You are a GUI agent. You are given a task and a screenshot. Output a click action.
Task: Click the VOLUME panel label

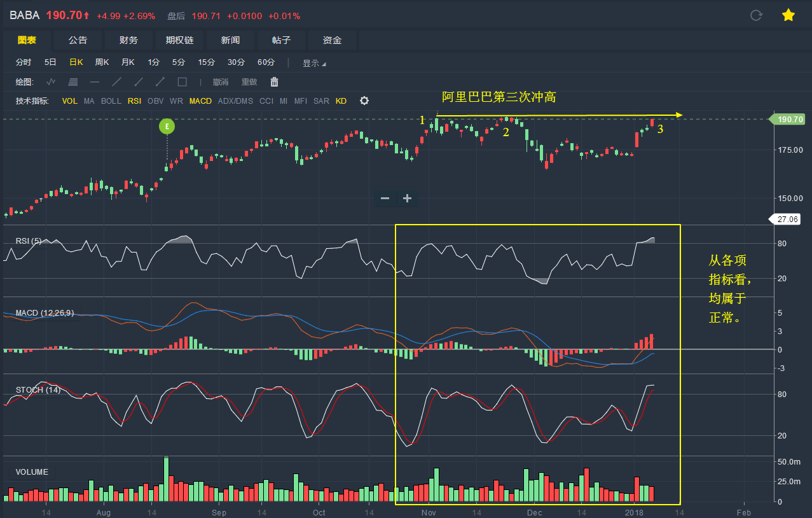(32, 472)
